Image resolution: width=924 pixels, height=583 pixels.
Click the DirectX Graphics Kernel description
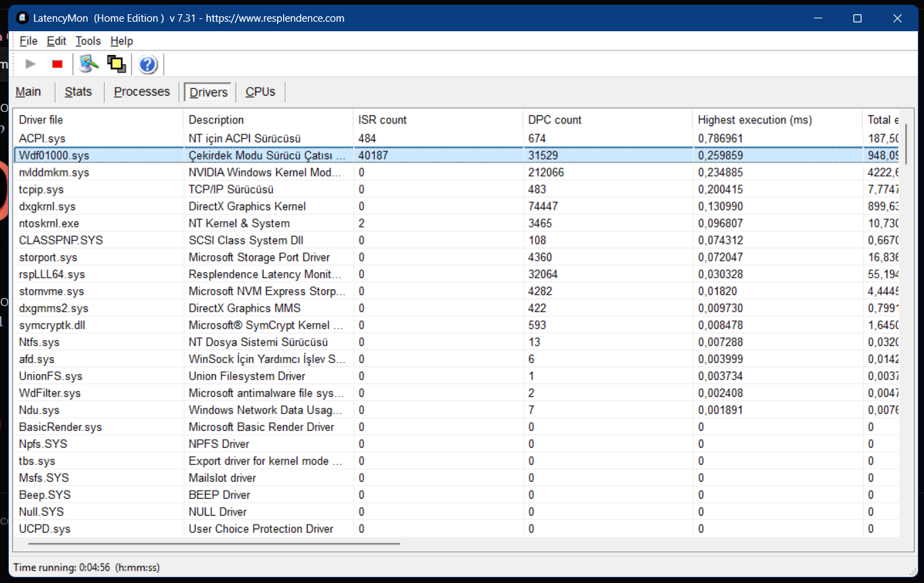pos(247,206)
